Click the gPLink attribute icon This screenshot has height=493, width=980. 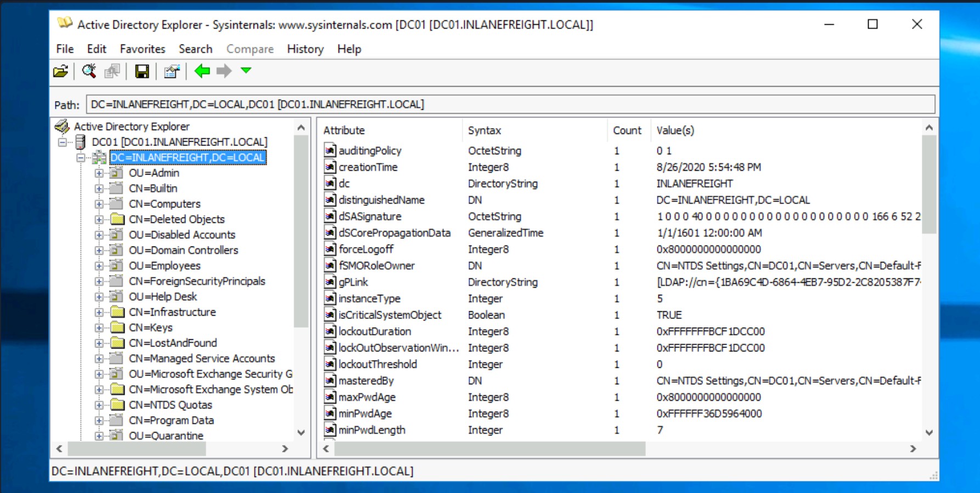coord(330,282)
